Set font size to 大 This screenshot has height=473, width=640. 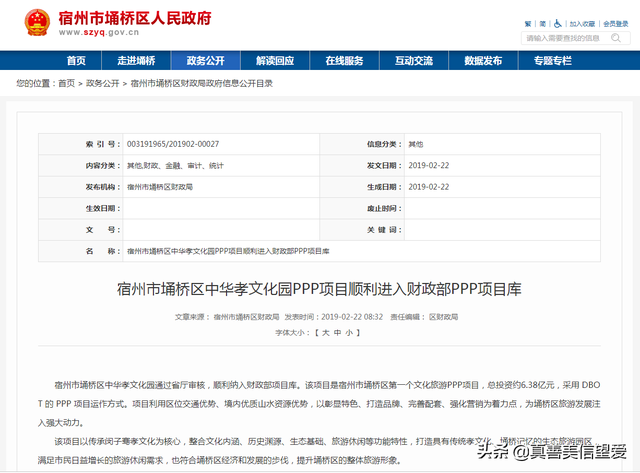click(x=326, y=333)
